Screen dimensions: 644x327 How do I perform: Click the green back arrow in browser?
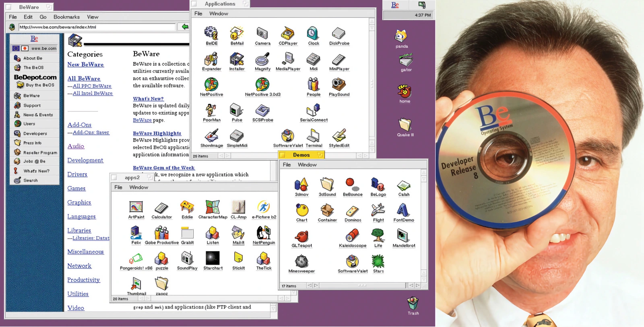185,27
